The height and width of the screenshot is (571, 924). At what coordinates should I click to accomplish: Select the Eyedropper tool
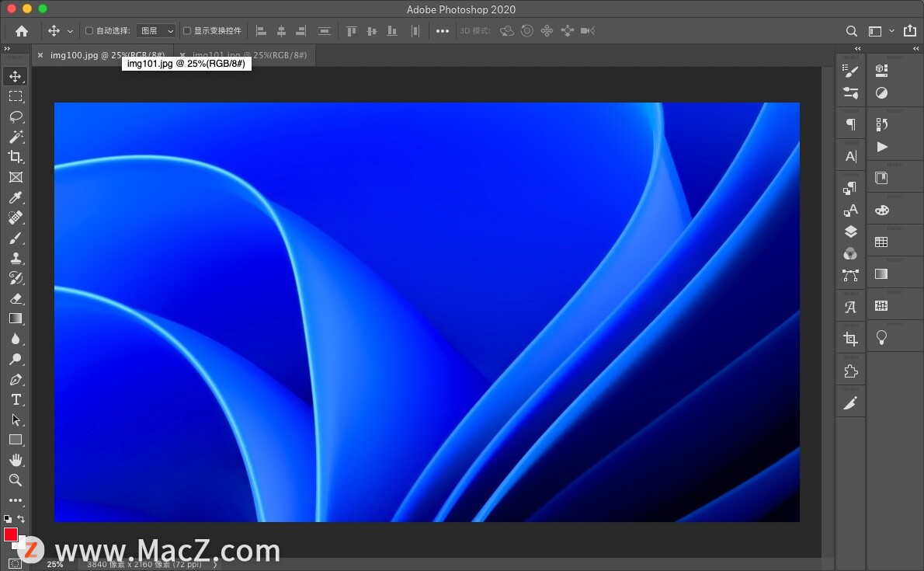[16, 197]
